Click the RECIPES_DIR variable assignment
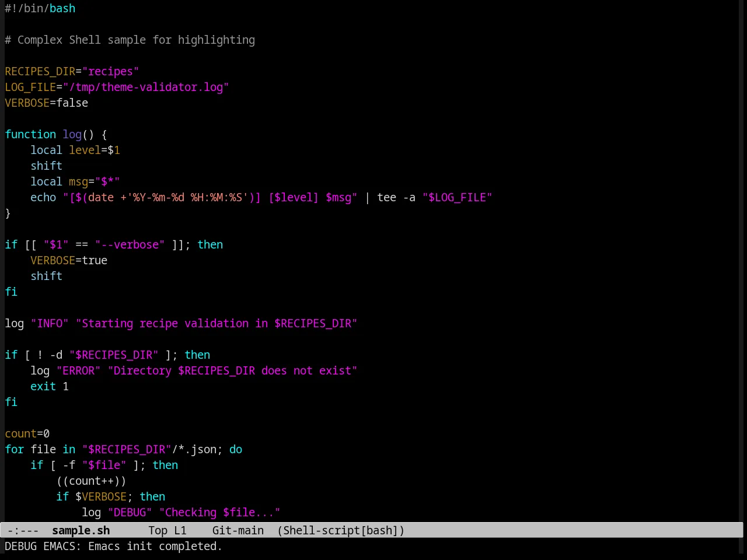The image size is (747, 560). (x=72, y=71)
